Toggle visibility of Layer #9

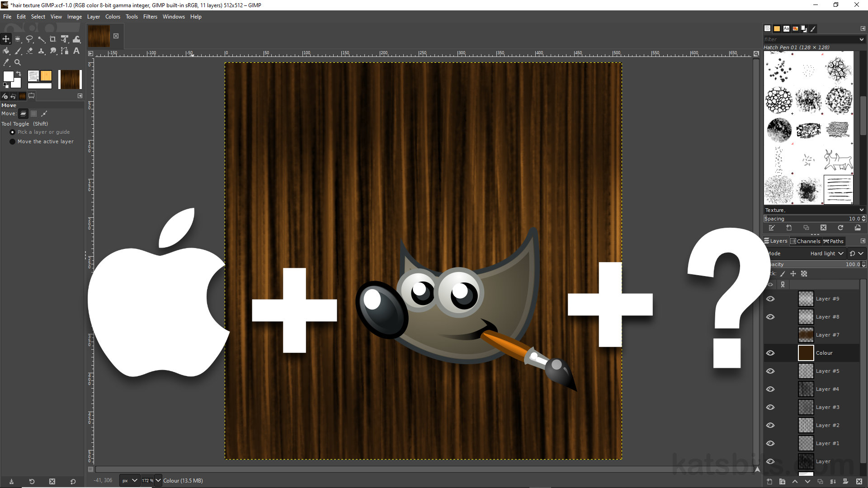770,299
